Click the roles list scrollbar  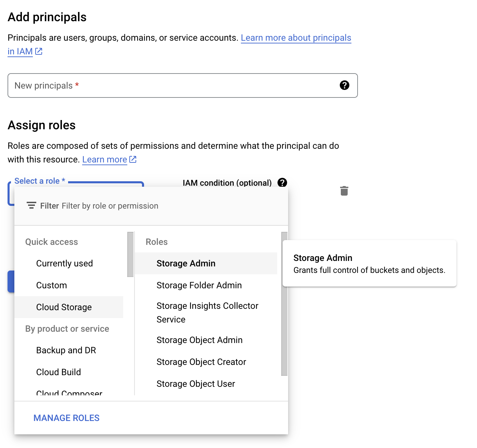[284, 304]
